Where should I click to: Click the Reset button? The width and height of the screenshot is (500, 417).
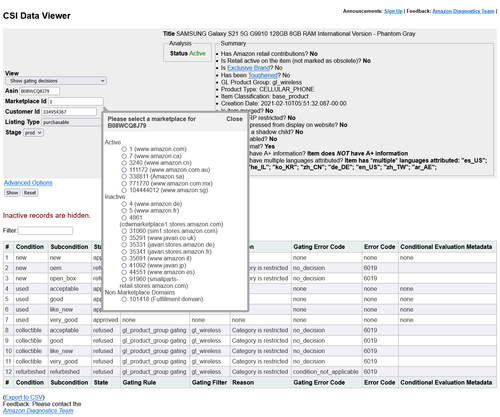tap(30, 193)
